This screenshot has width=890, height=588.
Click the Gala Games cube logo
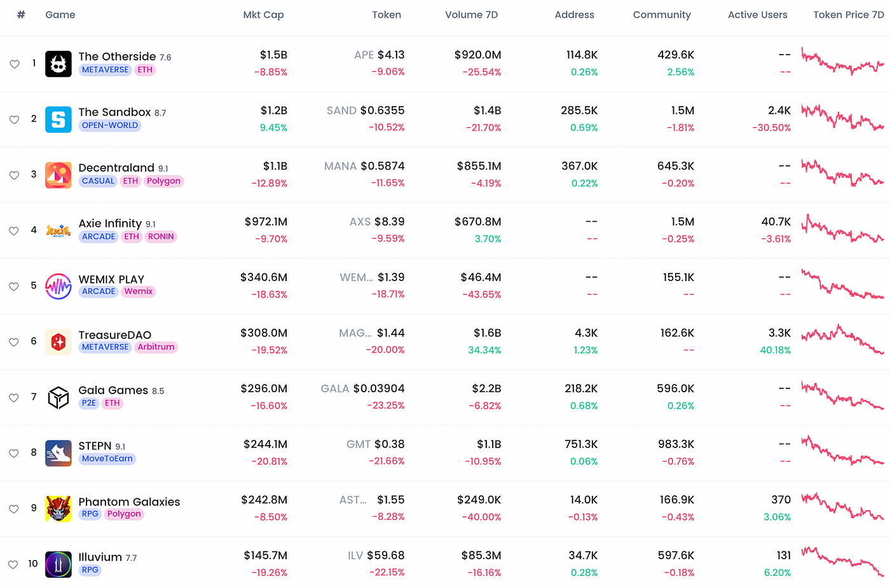58,397
